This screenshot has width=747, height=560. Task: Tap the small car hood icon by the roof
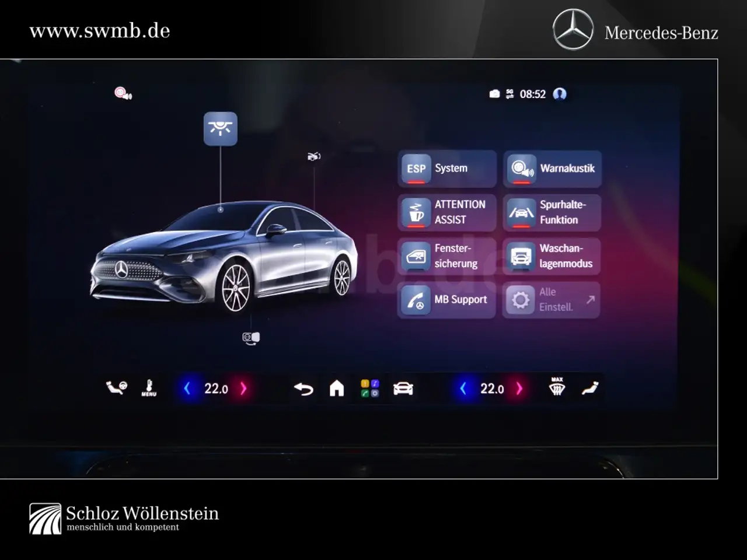(x=314, y=156)
